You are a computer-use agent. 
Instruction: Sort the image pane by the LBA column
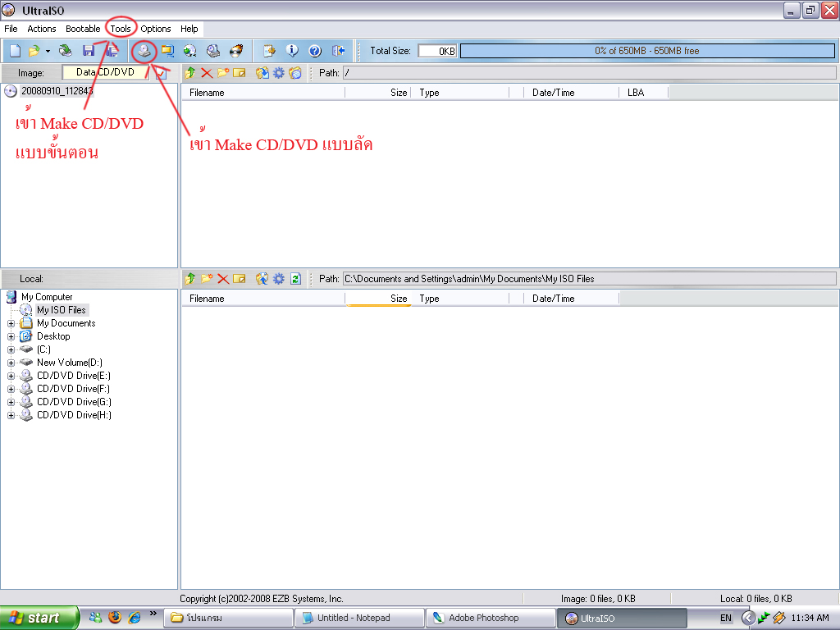pyautogui.click(x=644, y=93)
